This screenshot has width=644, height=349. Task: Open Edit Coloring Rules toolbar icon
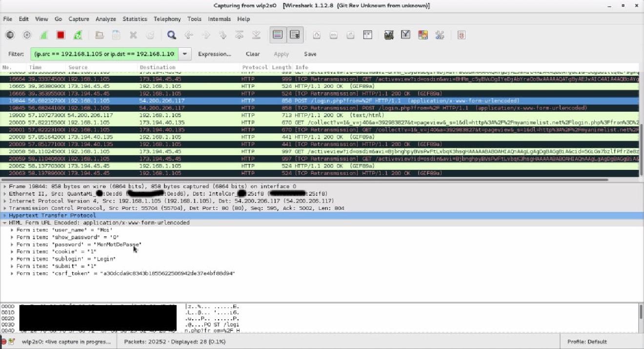click(422, 35)
